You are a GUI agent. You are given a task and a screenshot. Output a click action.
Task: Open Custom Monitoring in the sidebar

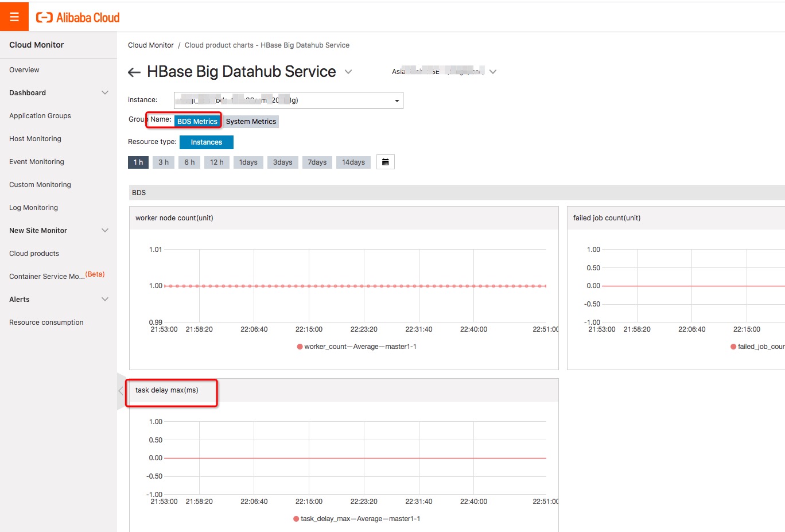tap(40, 184)
